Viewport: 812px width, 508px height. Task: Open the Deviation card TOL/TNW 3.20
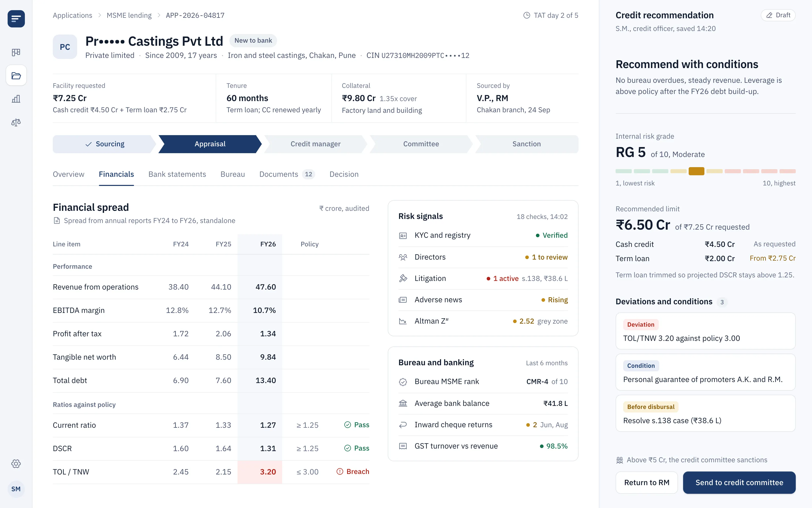[x=705, y=331]
